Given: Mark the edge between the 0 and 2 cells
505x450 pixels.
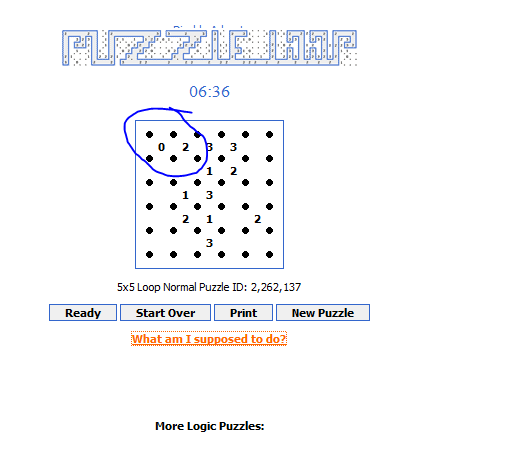Looking at the screenshot, I should click(x=173, y=146).
